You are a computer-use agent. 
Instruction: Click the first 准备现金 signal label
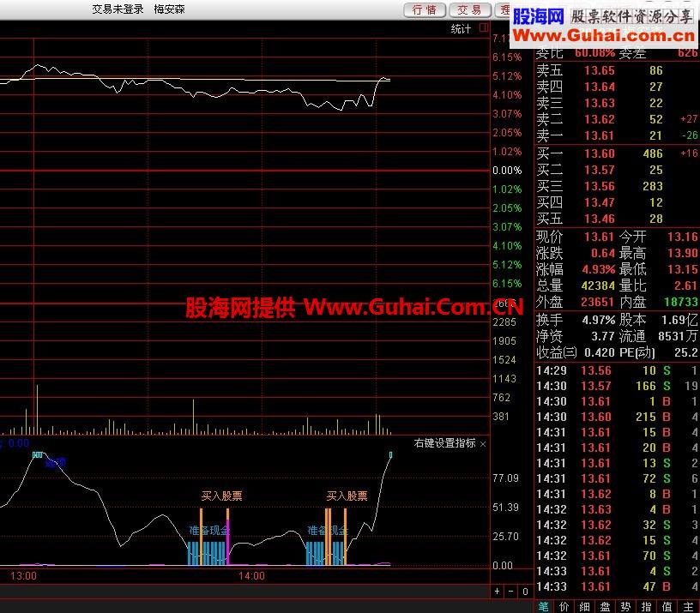point(209,531)
